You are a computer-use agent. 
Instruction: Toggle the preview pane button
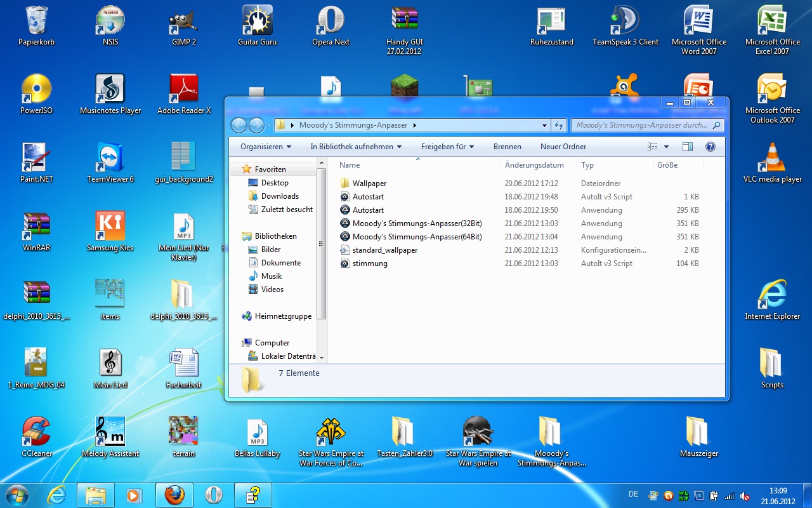(688, 147)
